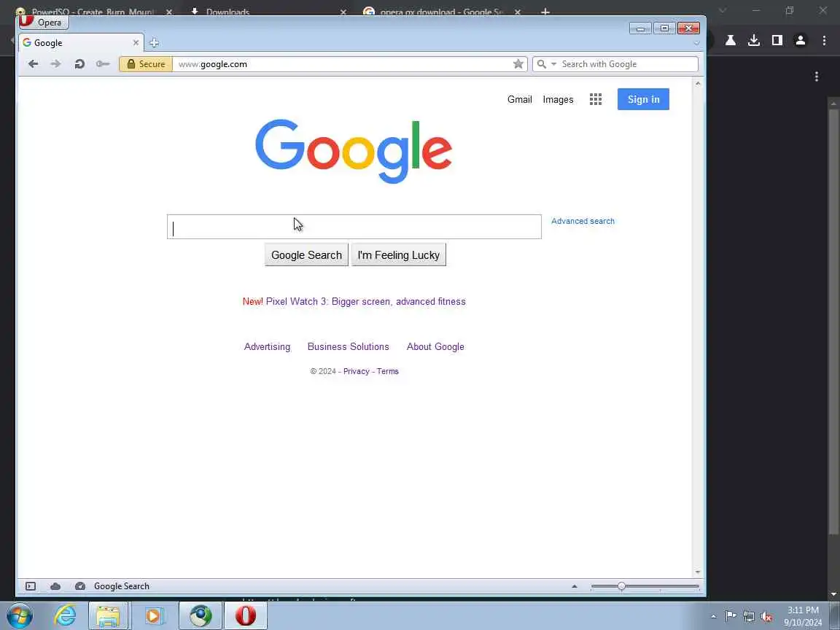Open the Downloads page more-actions dots
Viewport: 840px width, 630px height.
pos(817,77)
